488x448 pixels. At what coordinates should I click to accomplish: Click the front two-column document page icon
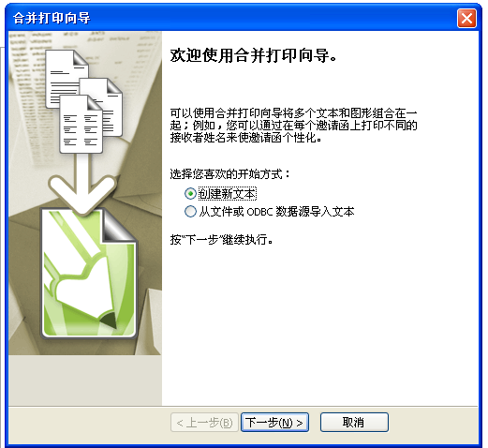81,125
